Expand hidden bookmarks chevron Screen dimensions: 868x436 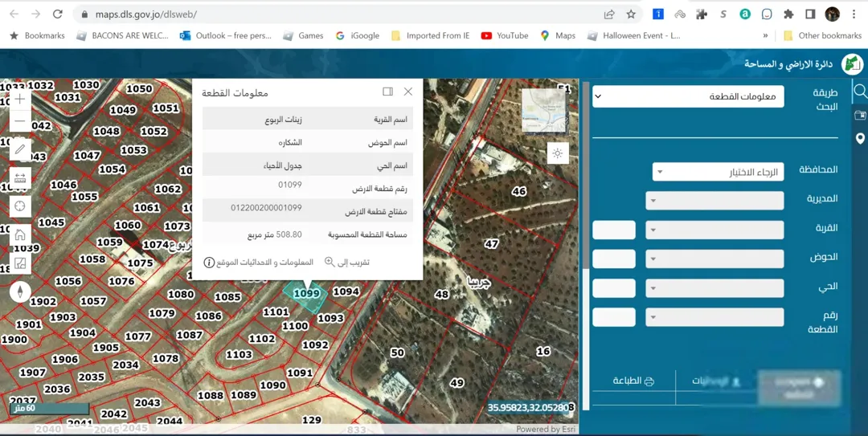tap(765, 35)
